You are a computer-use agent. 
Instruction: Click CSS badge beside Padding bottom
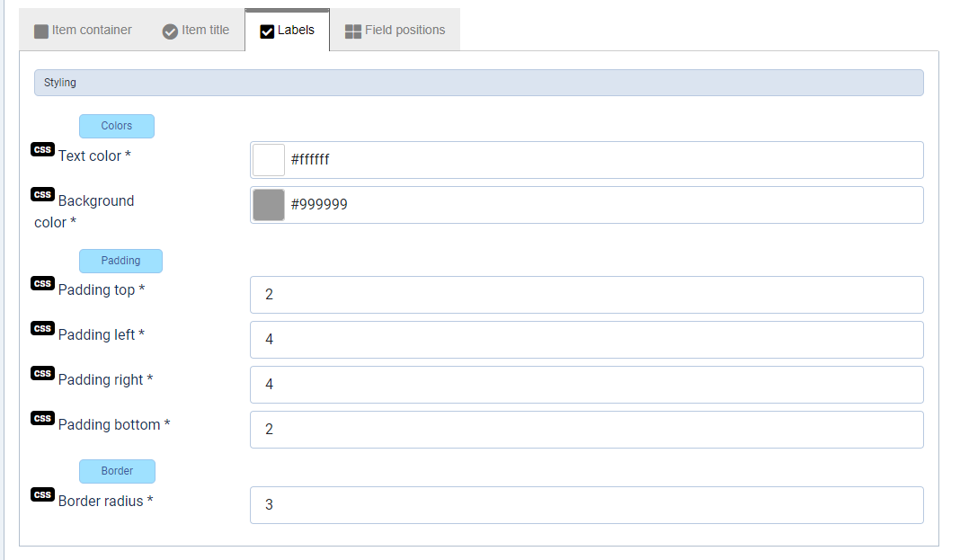tap(42, 419)
